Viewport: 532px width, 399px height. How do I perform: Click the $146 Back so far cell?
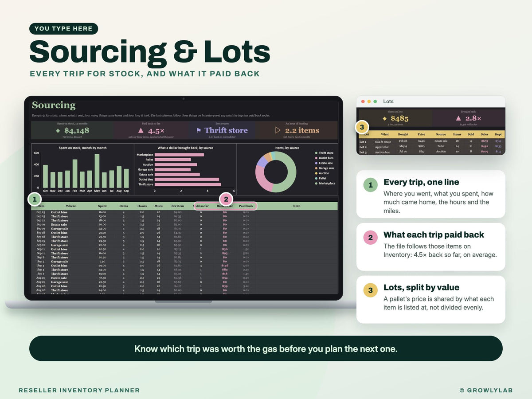point(225,266)
